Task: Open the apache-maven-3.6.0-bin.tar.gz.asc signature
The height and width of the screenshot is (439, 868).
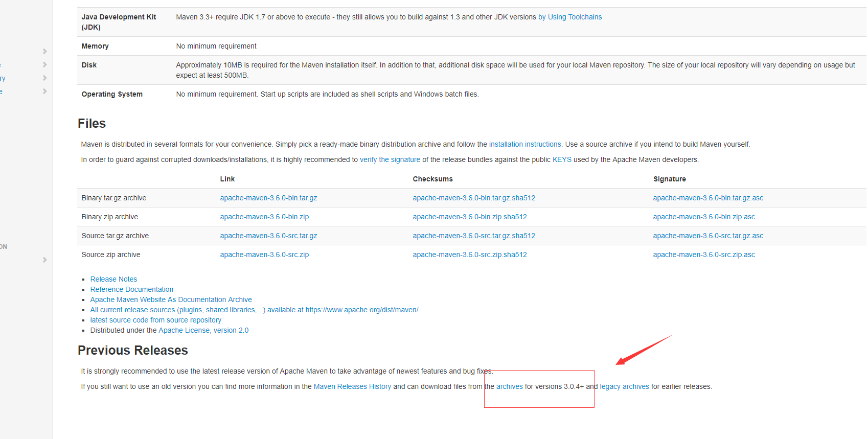Action: 708,198
